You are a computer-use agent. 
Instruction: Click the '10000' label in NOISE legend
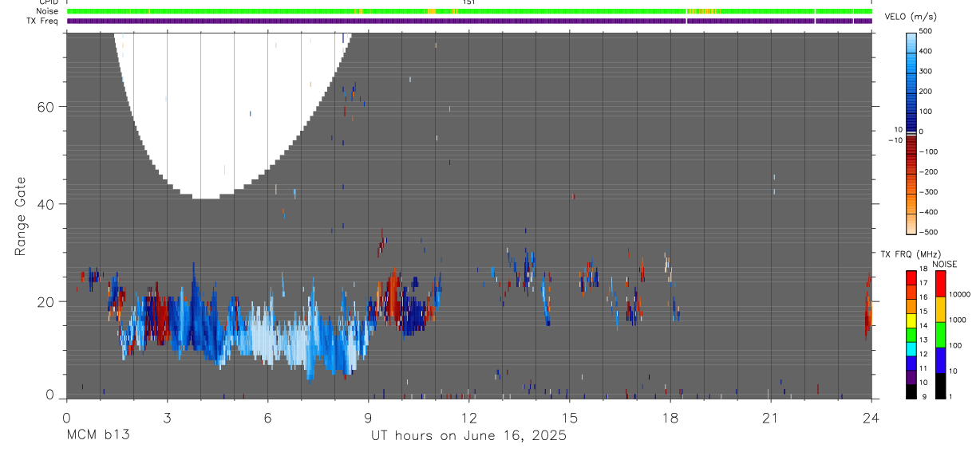click(x=960, y=294)
